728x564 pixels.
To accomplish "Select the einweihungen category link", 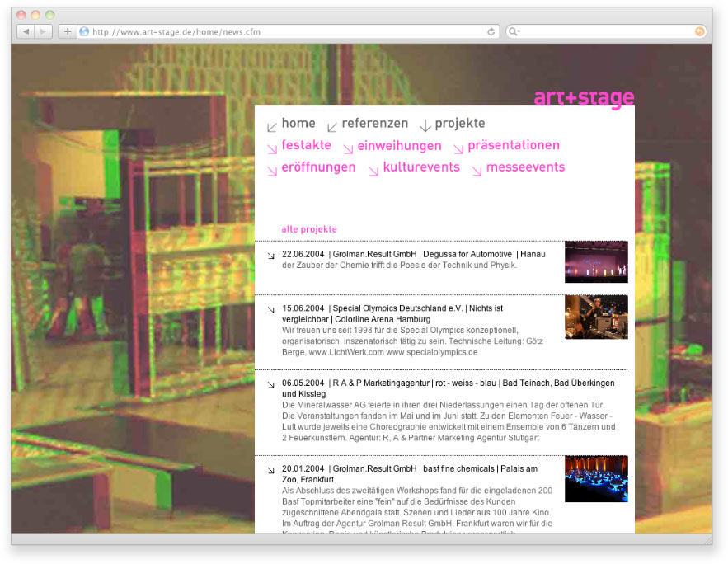I will (399, 146).
